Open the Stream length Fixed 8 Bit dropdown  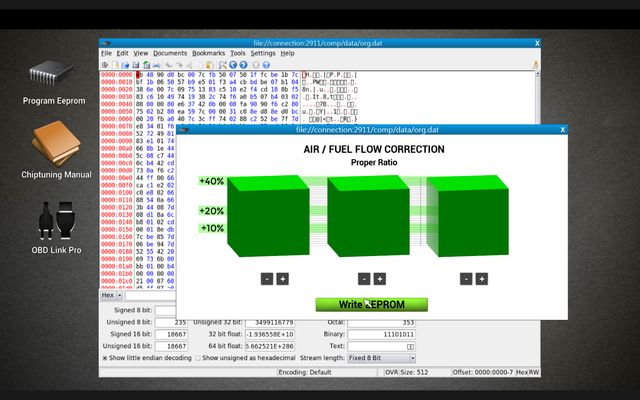(382, 357)
